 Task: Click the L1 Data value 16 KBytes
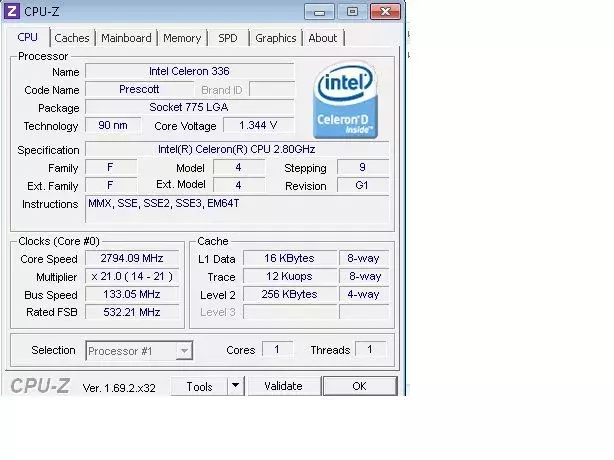[x=290, y=258]
